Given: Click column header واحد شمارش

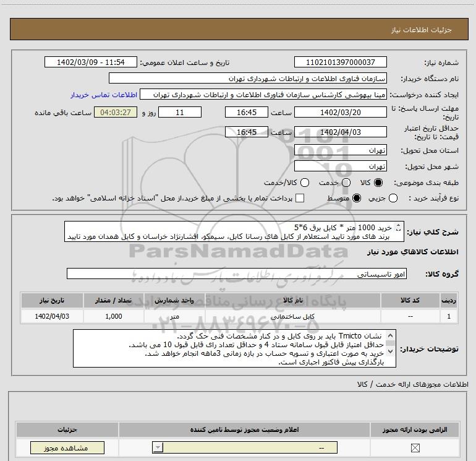Looking at the screenshot, I should point(174,300).
